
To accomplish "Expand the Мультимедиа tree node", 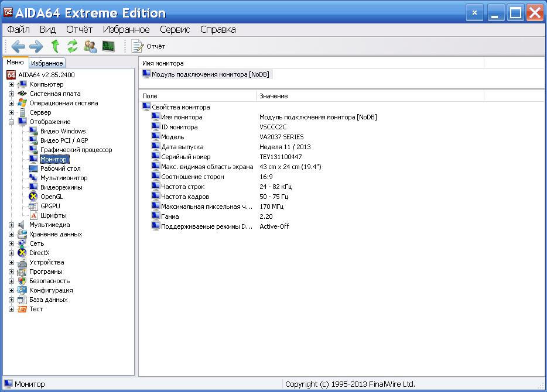I will click(11, 225).
